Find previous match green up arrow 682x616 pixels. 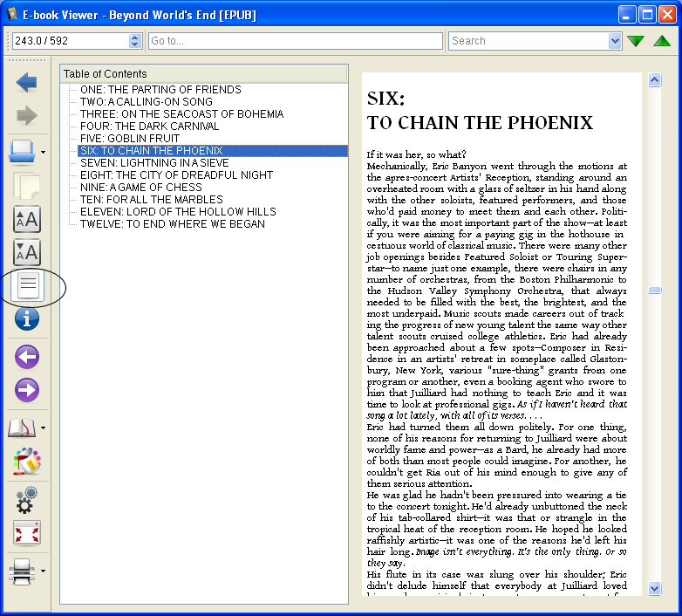pos(662,41)
